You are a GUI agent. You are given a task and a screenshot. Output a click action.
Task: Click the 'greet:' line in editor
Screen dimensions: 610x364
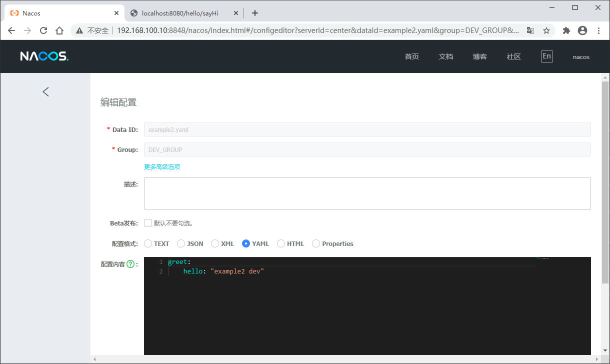(x=179, y=262)
